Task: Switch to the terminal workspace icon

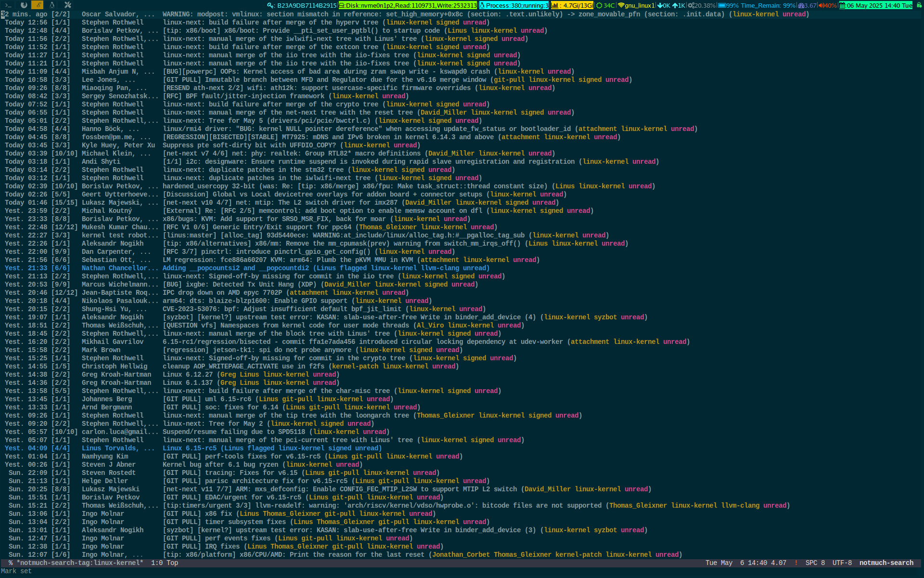Action: (9, 5)
